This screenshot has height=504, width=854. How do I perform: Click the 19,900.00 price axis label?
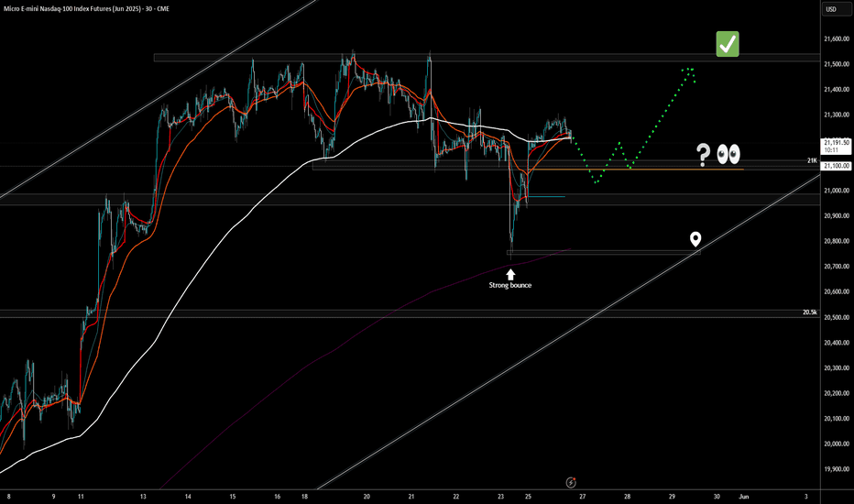tap(837, 469)
